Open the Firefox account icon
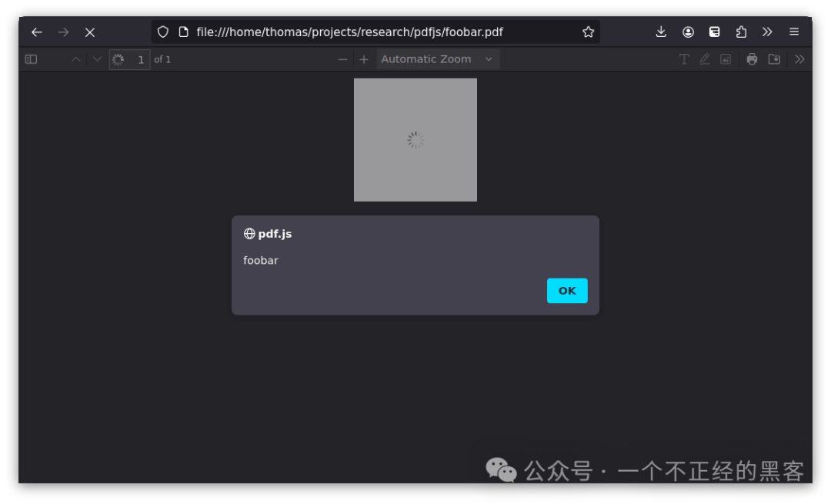Image resolution: width=831 pixels, height=504 pixels. click(x=688, y=32)
